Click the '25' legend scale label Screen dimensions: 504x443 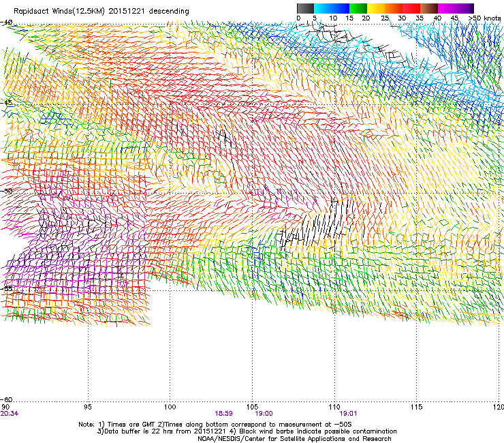(x=385, y=18)
